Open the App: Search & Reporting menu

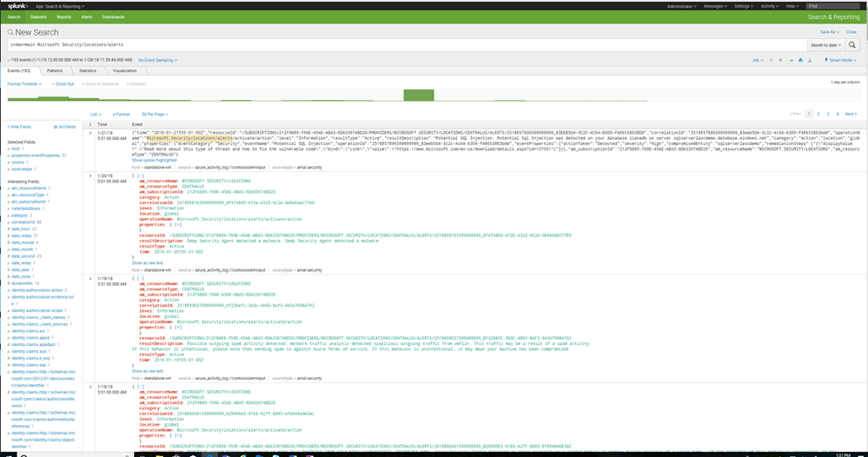click(60, 7)
